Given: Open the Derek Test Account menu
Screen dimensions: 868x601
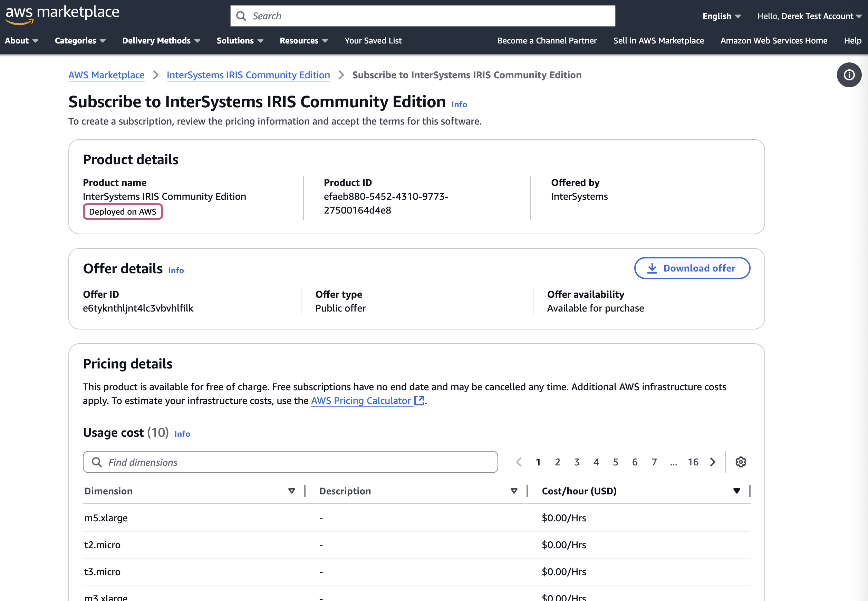Looking at the screenshot, I should 809,16.
